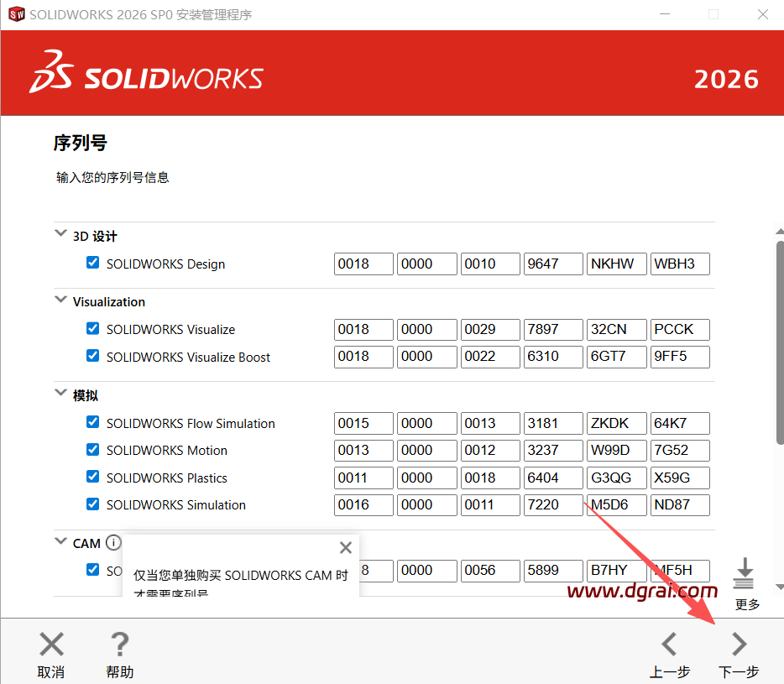Open Help with the question mark icon

(x=119, y=645)
